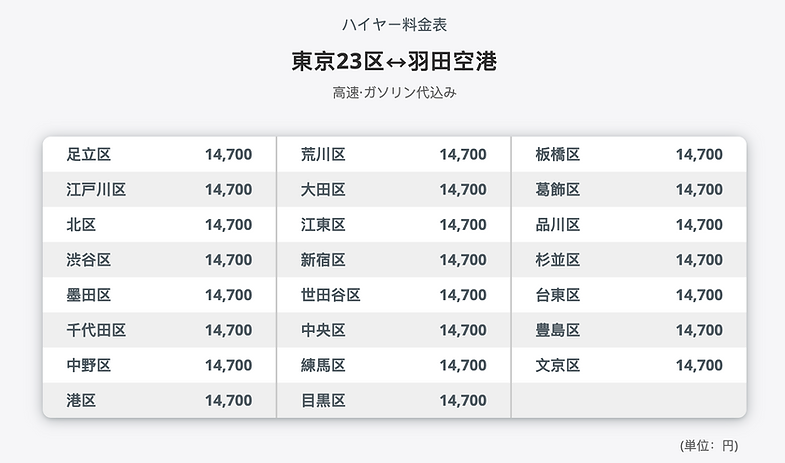Click the 豊島区 ward cell
Viewport: 785px width, 463px height.
click(x=558, y=330)
